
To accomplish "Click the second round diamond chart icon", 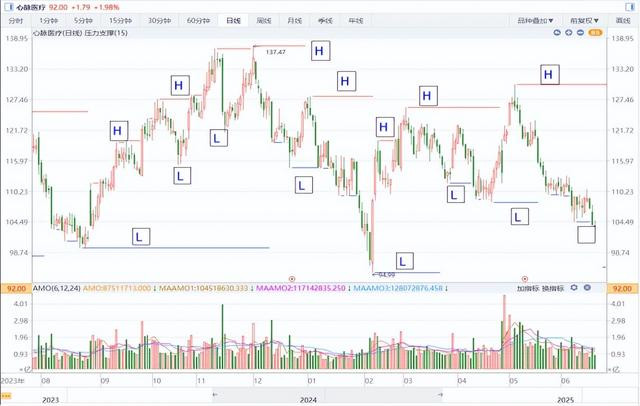I will coord(569,32).
